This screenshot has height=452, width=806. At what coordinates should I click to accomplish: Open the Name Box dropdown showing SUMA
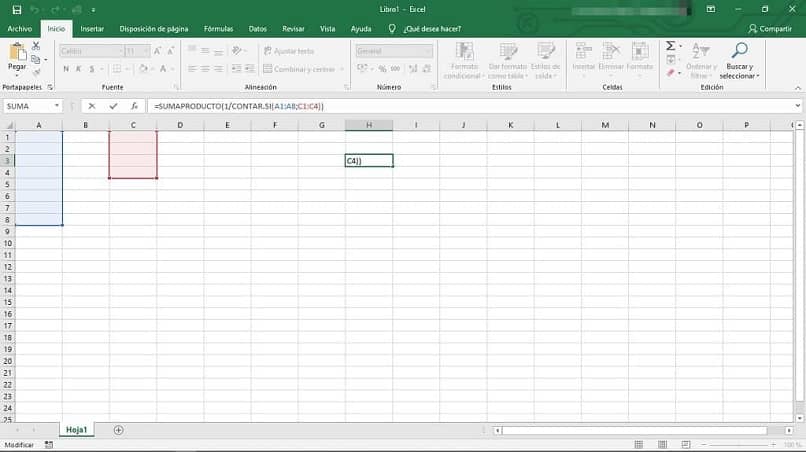click(57, 106)
